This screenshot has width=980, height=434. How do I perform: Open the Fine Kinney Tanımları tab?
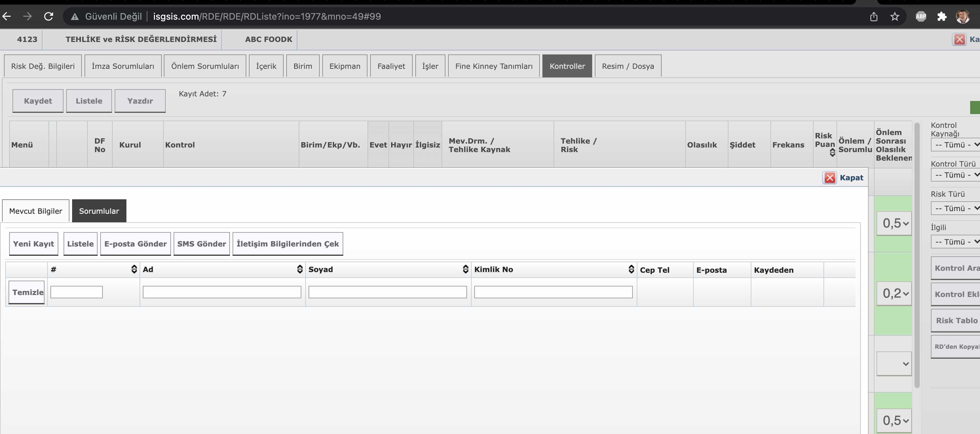pyautogui.click(x=493, y=66)
